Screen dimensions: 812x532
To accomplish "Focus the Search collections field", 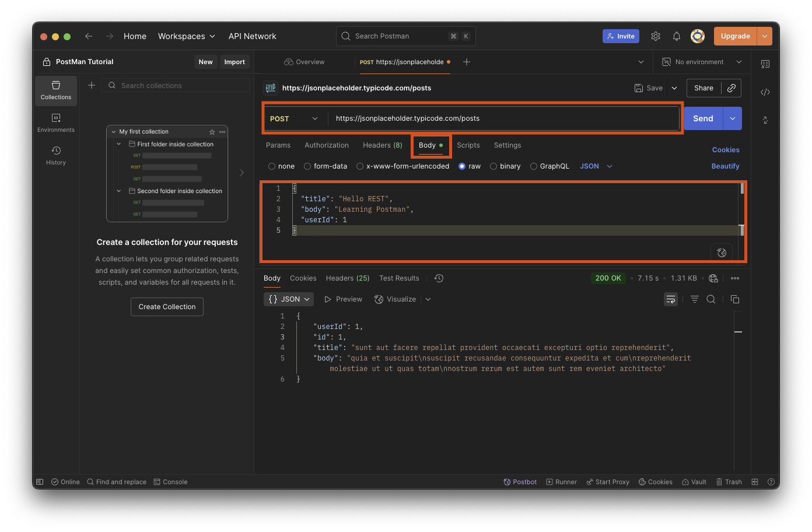I will click(175, 85).
